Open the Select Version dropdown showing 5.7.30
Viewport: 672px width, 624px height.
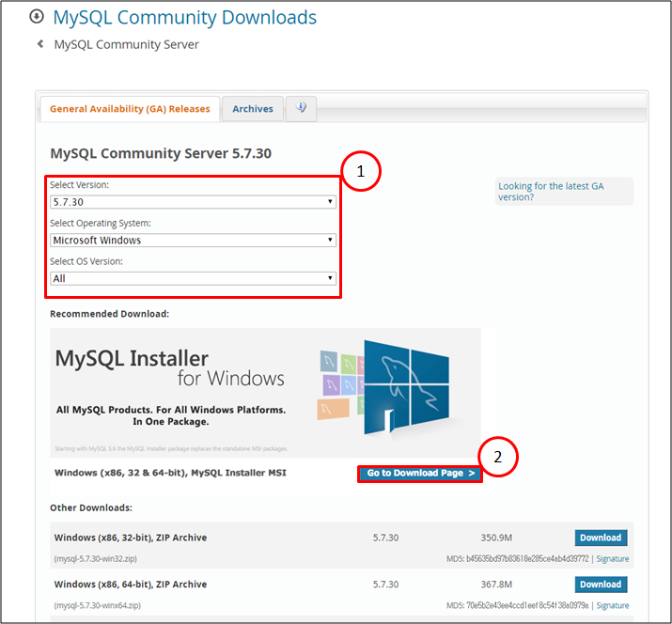[x=193, y=202]
